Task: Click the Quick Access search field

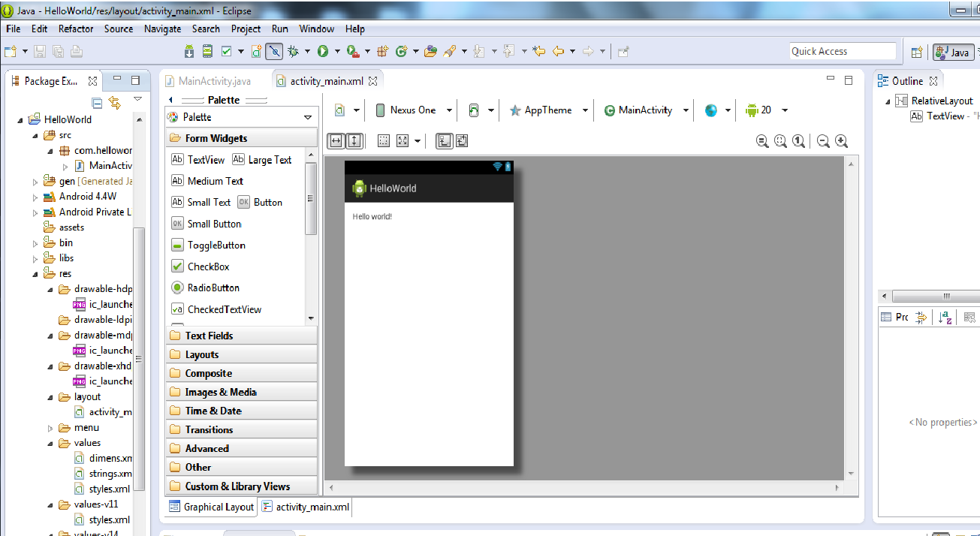Action: click(843, 51)
